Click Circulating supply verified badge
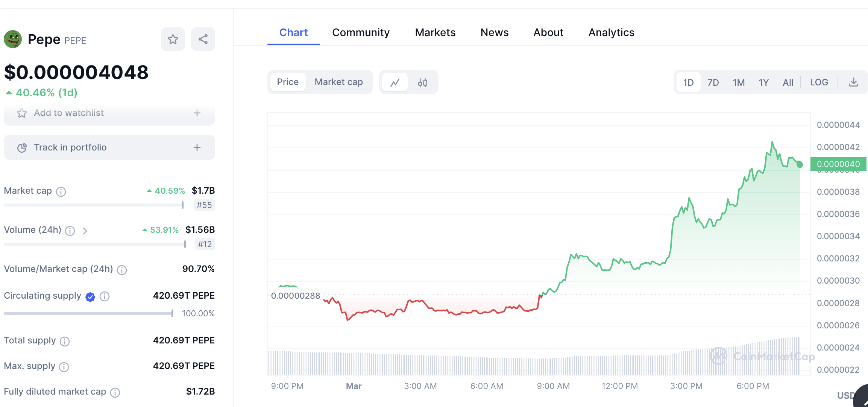Screen dimensions: 868x407 tap(90, 297)
